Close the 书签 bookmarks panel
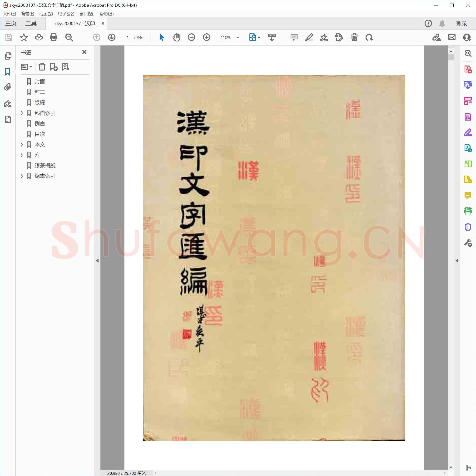This screenshot has height=476, width=476. (x=84, y=52)
